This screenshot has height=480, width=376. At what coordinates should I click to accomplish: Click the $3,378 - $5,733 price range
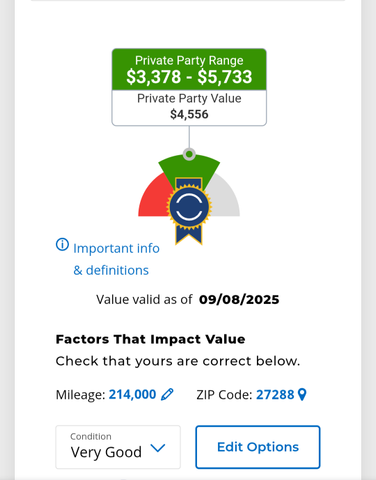click(189, 77)
